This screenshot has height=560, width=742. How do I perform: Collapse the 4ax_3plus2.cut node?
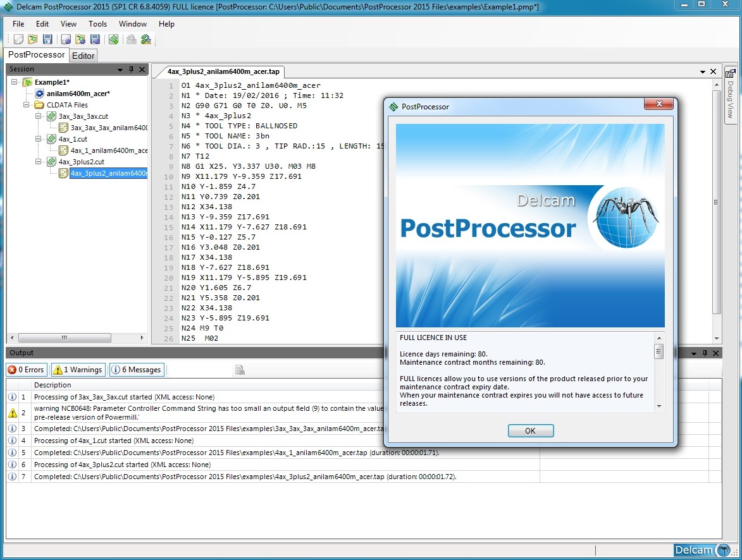click(x=39, y=161)
